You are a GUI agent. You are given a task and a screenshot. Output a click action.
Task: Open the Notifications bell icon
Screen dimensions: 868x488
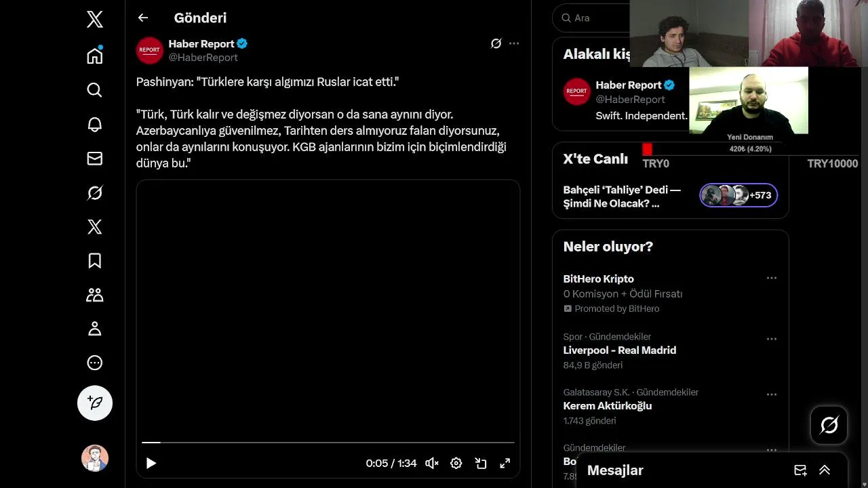95,124
